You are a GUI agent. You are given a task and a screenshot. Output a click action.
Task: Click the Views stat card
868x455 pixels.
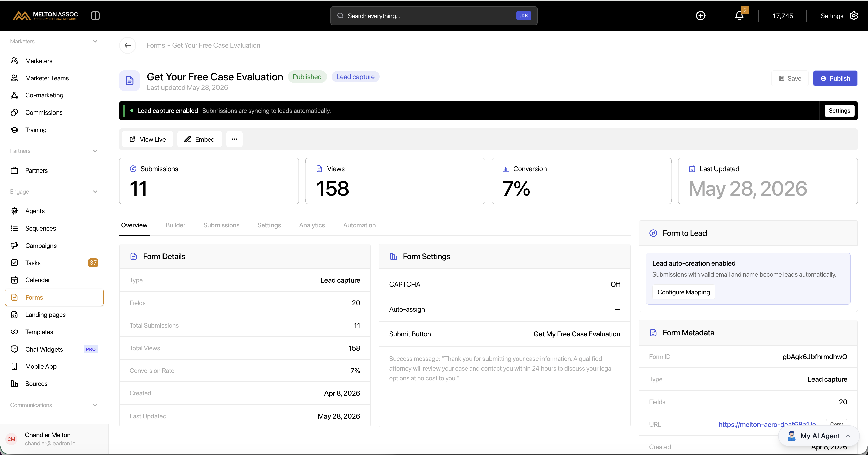click(x=395, y=181)
